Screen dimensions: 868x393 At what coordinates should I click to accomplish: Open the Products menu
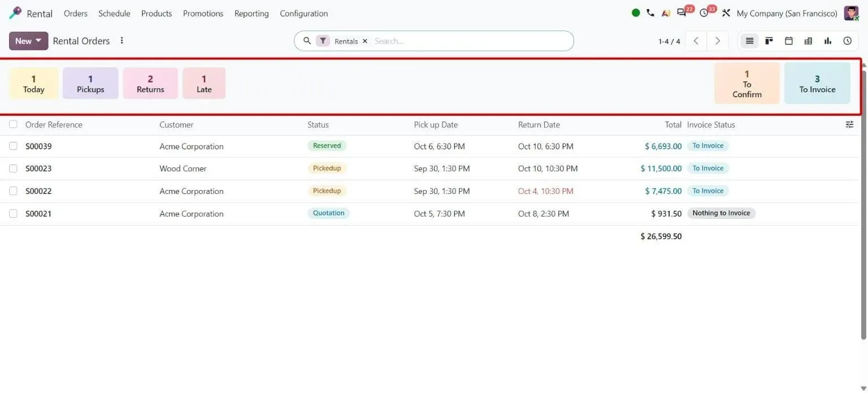tap(157, 14)
